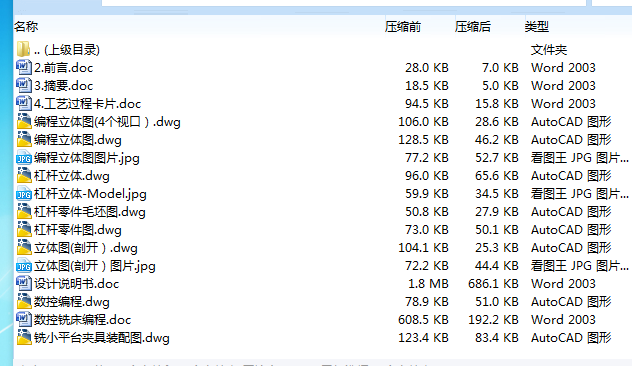This screenshot has width=632, height=366.
Task: Click the 192.2 KB compressed size value
Action: coord(493,320)
